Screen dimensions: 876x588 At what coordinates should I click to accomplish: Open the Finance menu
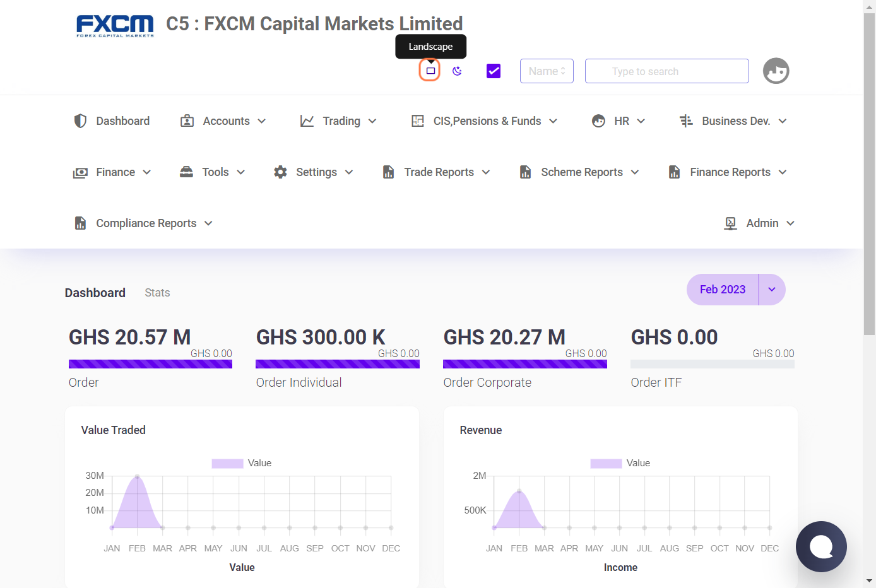point(115,172)
